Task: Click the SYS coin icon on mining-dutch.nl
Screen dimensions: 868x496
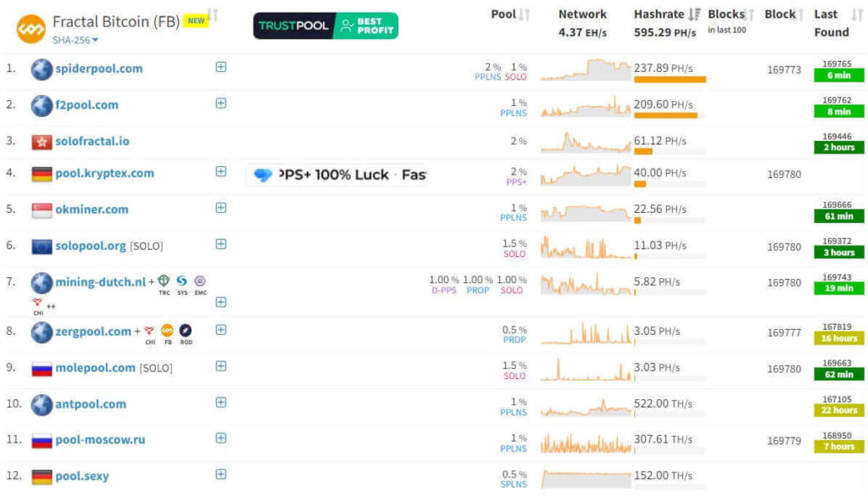Action: tap(181, 281)
